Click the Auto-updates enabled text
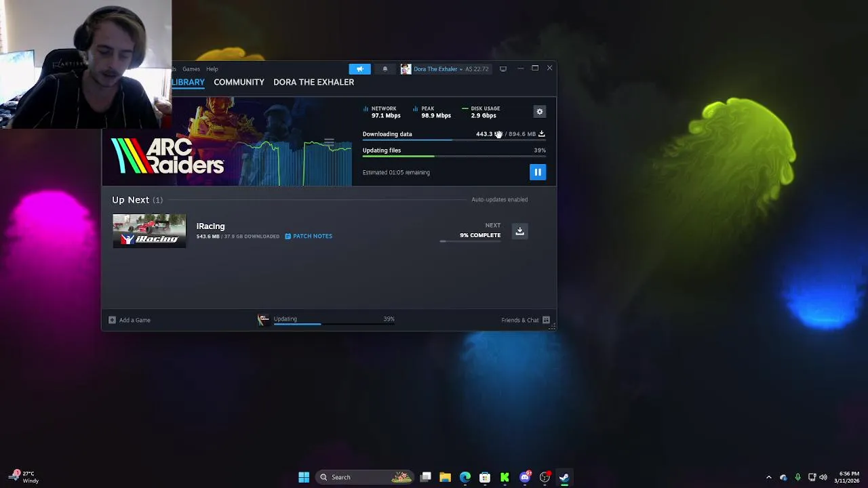The image size is (868, 488). 499,199
